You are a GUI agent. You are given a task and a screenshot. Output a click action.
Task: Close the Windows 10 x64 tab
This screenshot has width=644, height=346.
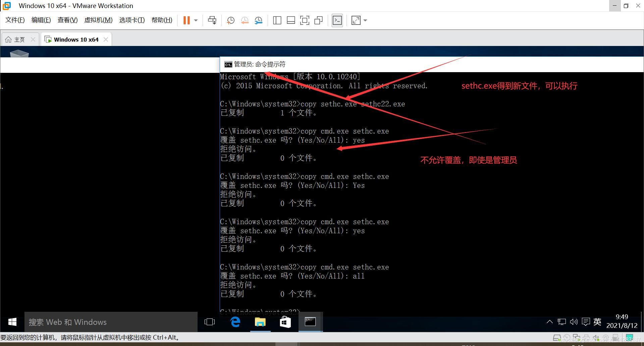pos(106,40)
